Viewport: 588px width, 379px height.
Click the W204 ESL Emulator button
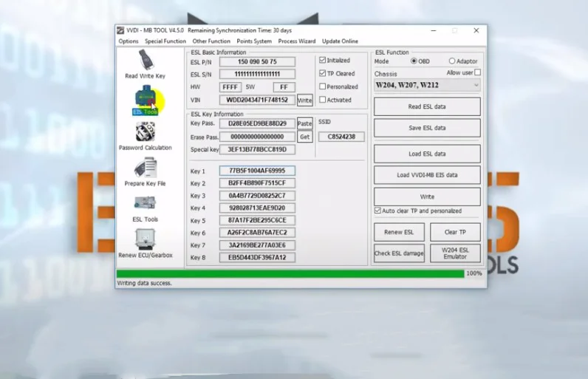[x=455, y=253]
